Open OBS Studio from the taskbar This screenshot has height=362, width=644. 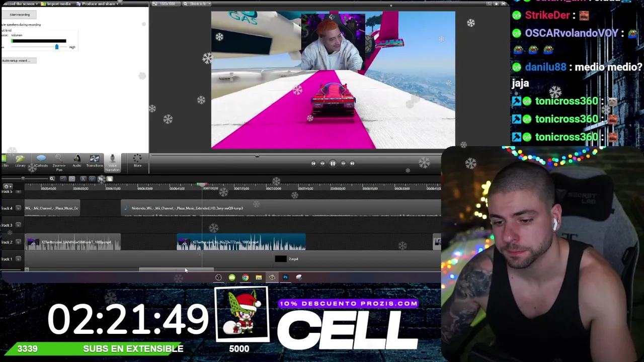(x=218, y=278)
